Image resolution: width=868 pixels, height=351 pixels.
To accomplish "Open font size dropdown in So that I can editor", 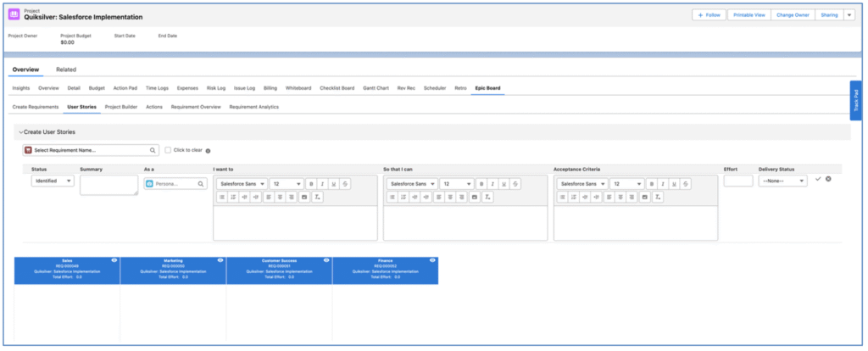I will pos(457,184).
